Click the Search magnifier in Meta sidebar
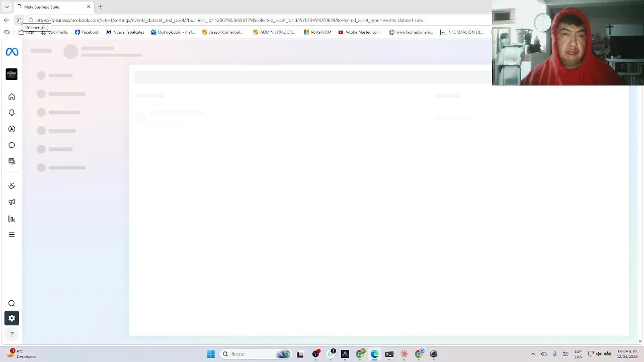The width and height of the screenshot is (644, 362). click(12, 304)
